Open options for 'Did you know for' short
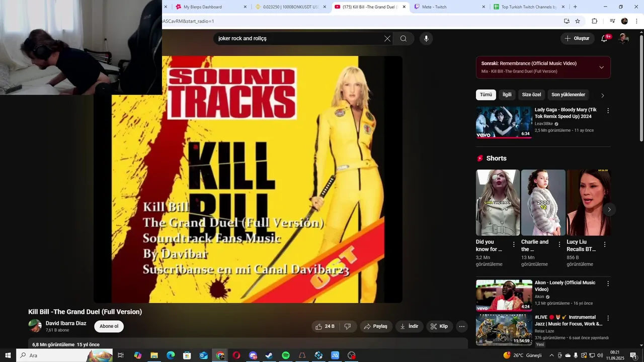Screen dimensions: 644x362 [x=514, y=244]
